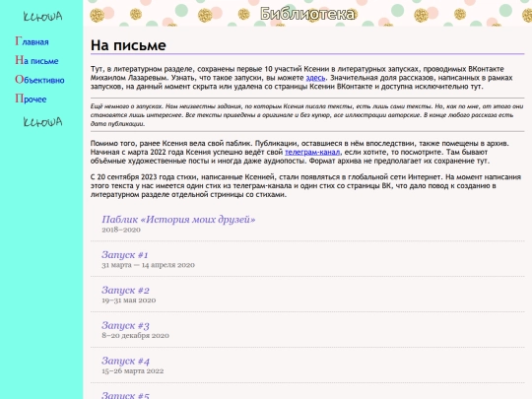Open the телеграм-канал link
Screen dimensions: 532x399
pyautogui.click(x=312, y=152)
